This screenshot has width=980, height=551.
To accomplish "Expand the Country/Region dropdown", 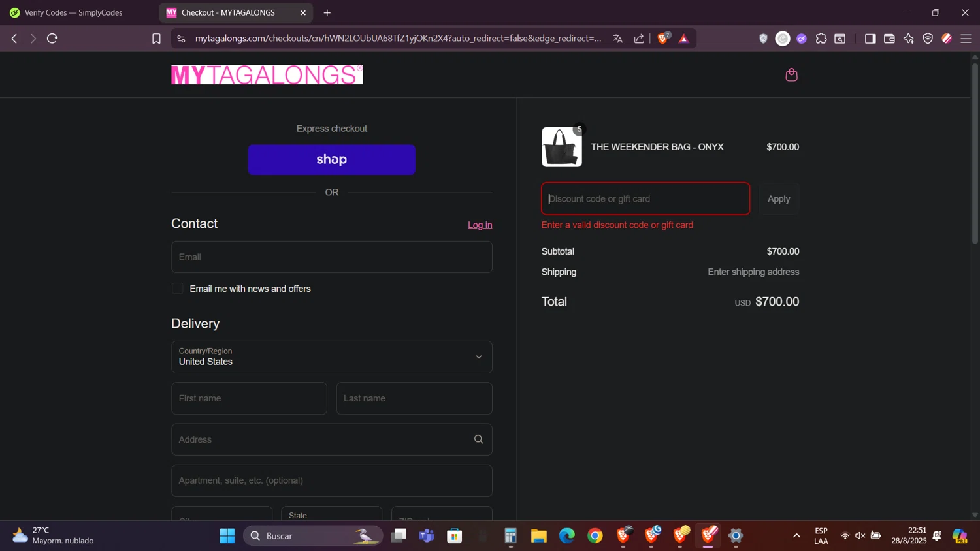I will coord(332,357).
